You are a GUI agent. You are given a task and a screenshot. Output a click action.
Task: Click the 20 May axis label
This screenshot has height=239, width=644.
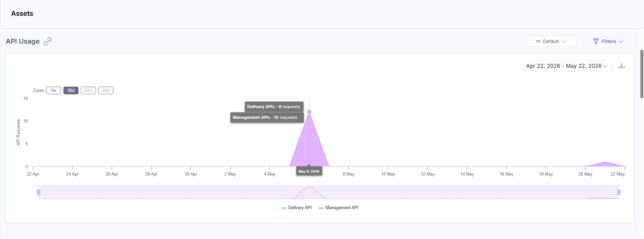pyautogui.click(x=585, y=174)
